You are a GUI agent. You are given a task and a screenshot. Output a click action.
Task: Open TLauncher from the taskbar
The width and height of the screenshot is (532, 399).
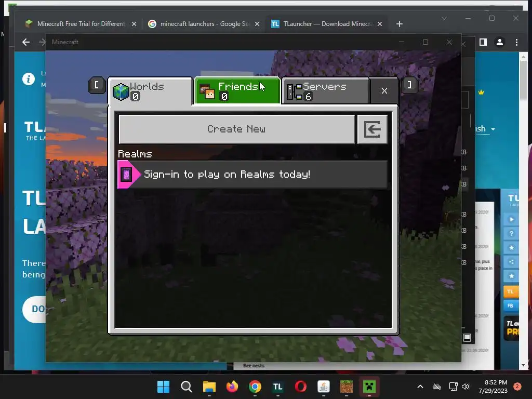pyautogui.click(x=278, y=387)
